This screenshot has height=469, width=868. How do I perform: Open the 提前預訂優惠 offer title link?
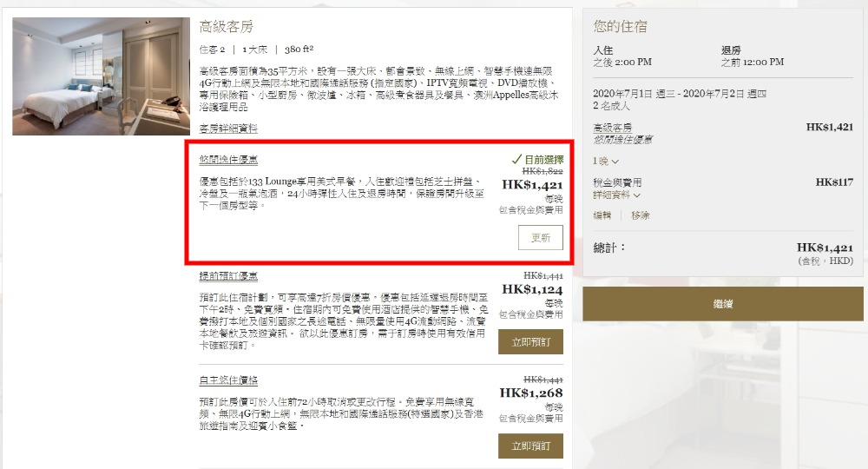click(x=228, y=276)
